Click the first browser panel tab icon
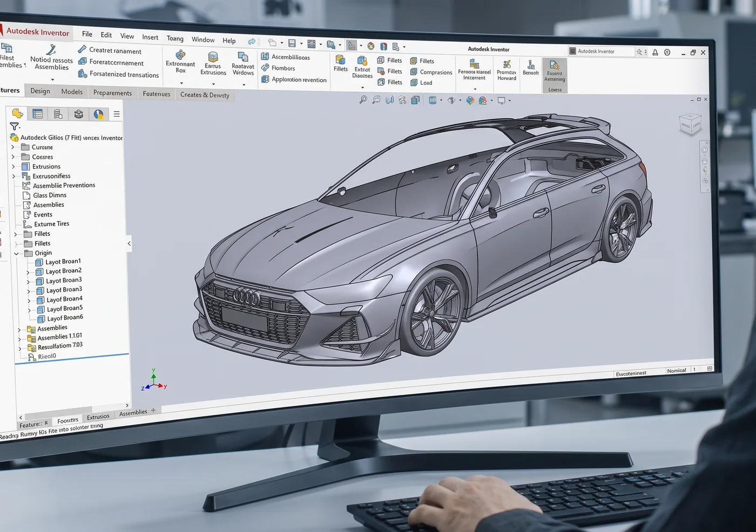Image resolution: width=756 pixels, height=532 pixels. pos(17,113)
